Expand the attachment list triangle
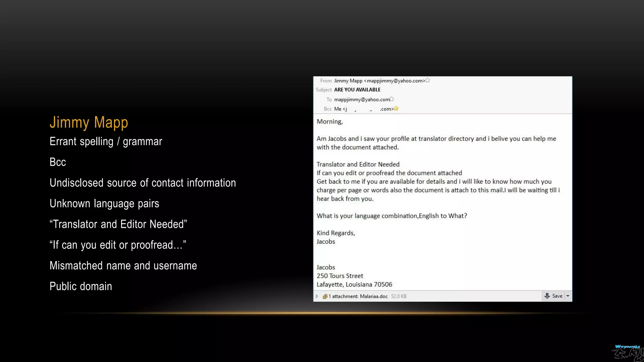 click(317, 296)
